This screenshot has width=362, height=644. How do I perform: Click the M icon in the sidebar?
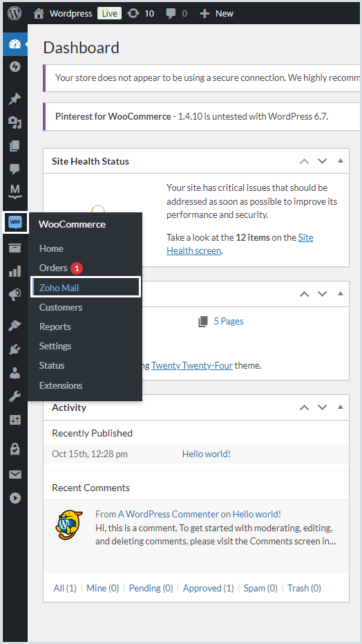point(15,191)
